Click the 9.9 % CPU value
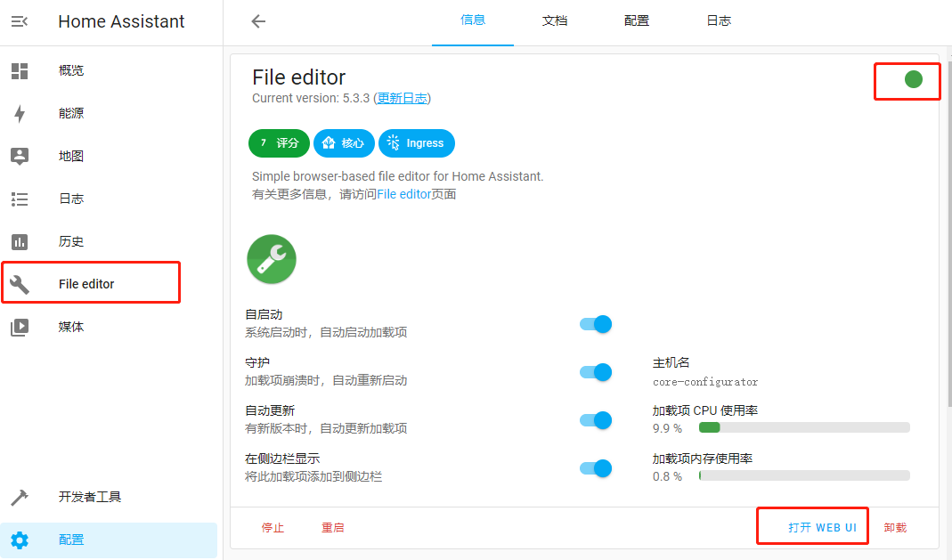The image size is (952, 560). 667,428
